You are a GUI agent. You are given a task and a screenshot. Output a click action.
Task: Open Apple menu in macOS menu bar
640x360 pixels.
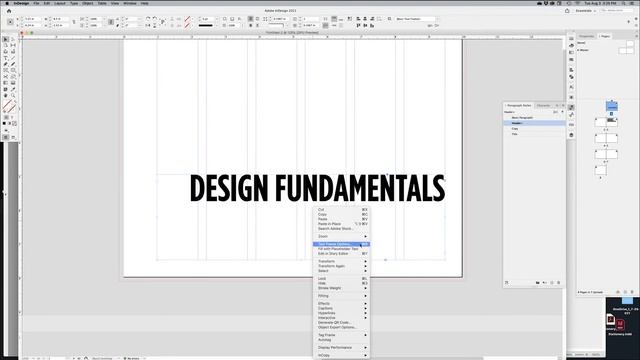(x=7, y=3)
